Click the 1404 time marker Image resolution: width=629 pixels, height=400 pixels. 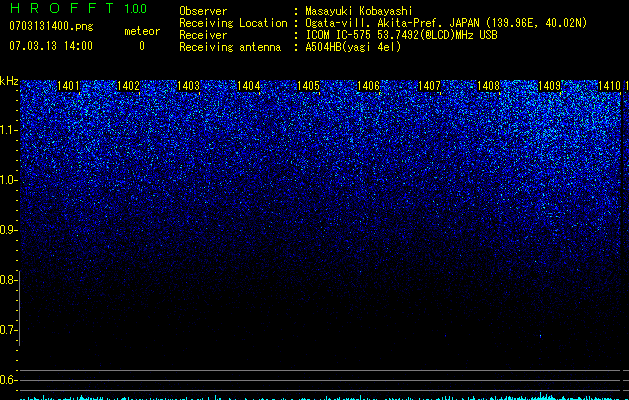(249, 86)
